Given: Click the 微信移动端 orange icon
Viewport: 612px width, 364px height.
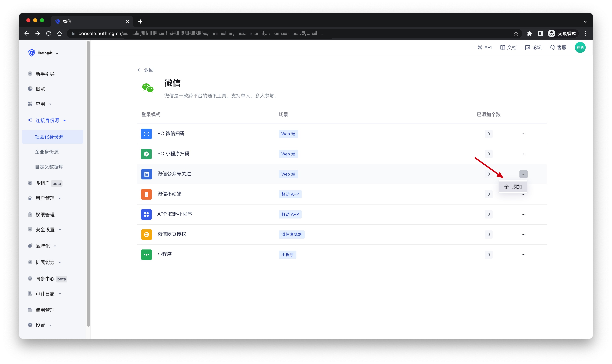Looking at the screenshot, I should (x=146, y=194).
